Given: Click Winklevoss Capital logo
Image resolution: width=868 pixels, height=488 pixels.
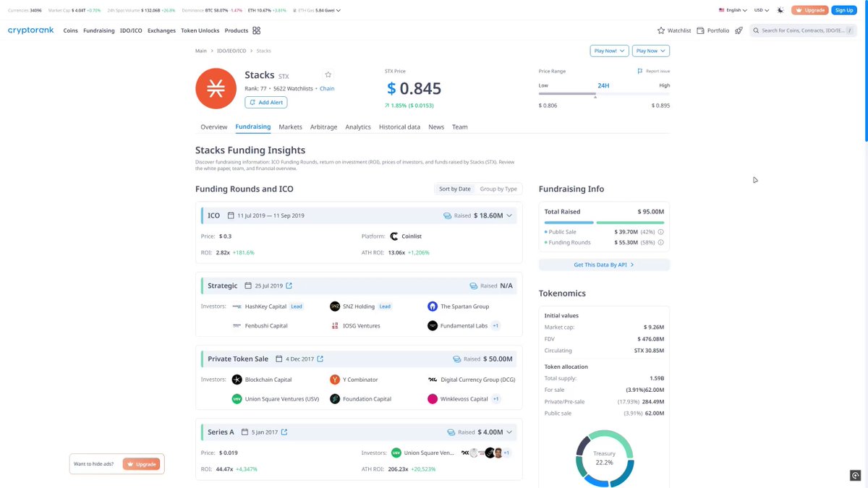Looking at the screenshot, I should pyautogui.click(x=433, y=399).
